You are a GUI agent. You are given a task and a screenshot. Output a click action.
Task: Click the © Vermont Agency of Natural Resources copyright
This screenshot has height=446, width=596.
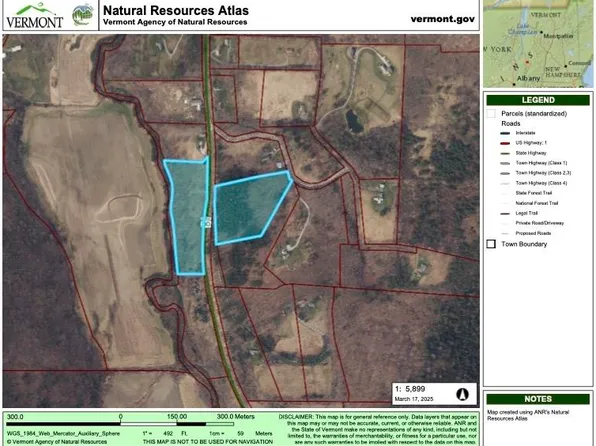coord(57,442)
